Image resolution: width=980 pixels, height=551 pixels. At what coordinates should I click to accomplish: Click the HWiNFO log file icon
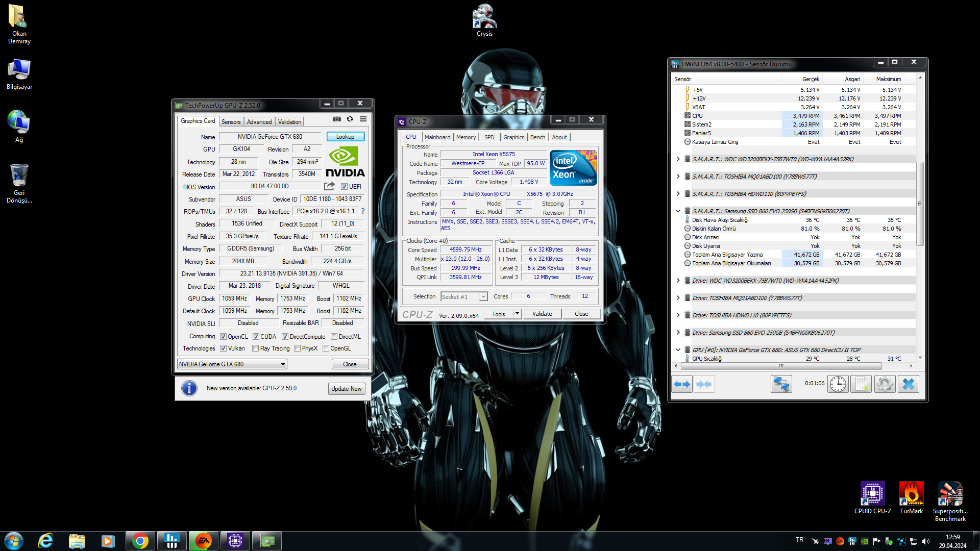tap(862, 384)
